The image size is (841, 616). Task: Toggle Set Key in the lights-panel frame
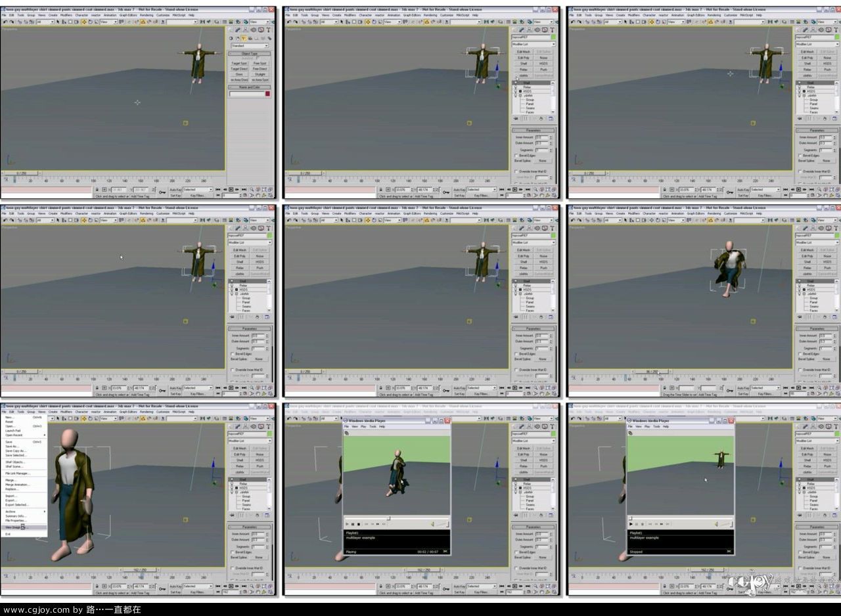point(175,196)
